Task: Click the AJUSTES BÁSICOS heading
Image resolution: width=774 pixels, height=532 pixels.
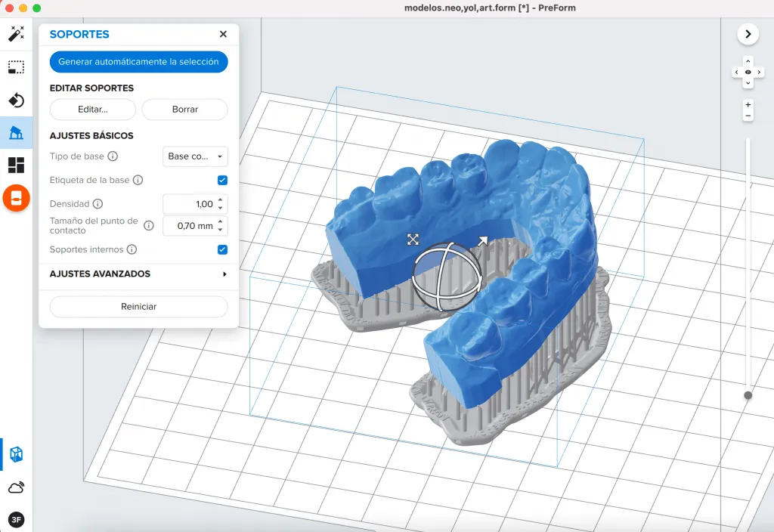Action: 91,136
